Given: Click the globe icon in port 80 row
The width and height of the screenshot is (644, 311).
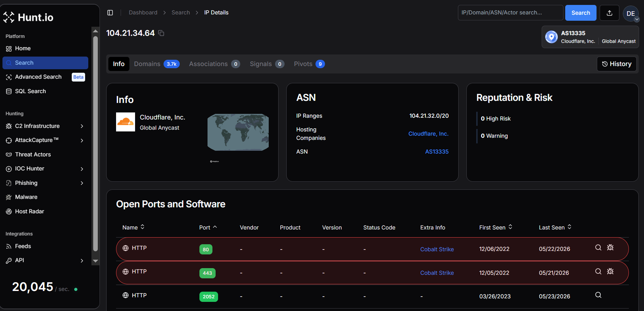Looking at the screenshot, I should click(x=126, y=248).
